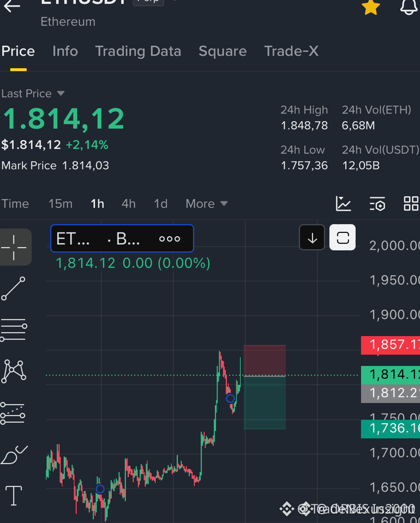Click the green 1,814.12 current price label
Image resolution: width=420 pixels, height=523 pixels.
(391, 375)
